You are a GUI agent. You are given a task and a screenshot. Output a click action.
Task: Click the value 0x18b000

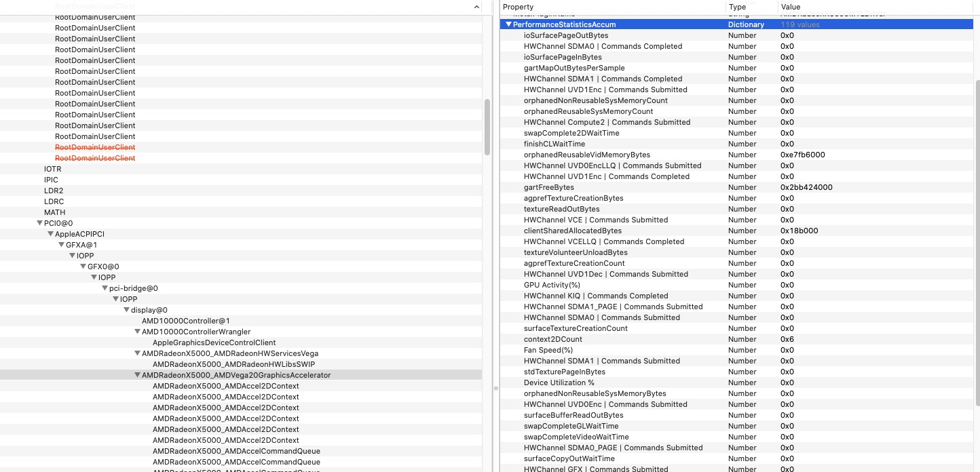click(x=799, y=231)
